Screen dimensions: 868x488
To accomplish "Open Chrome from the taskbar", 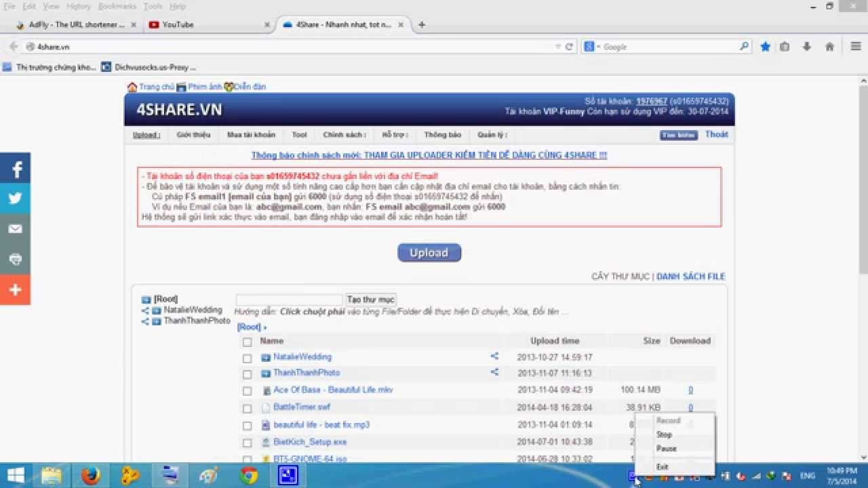I will click(249, 475).
